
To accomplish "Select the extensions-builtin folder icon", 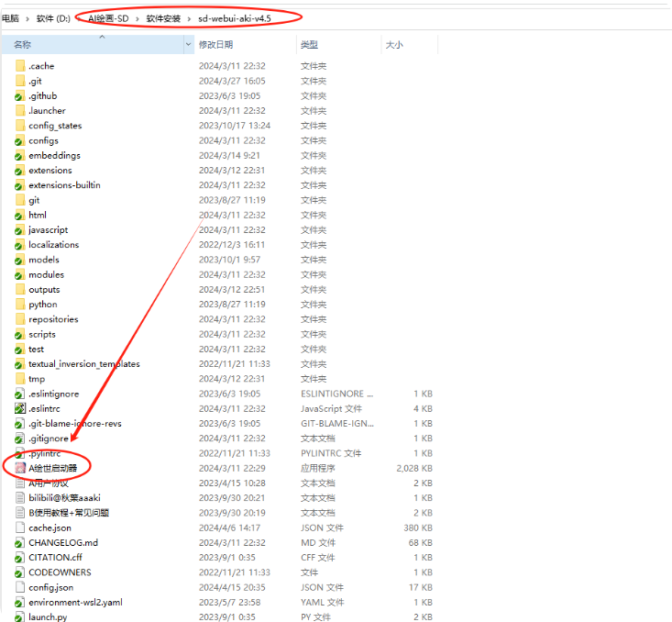I will coord(20,185).
